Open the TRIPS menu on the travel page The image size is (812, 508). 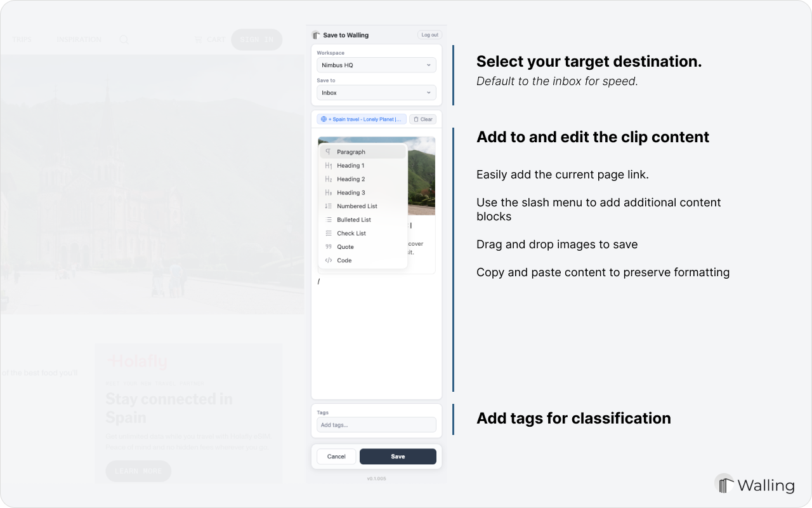click(22, 39)
